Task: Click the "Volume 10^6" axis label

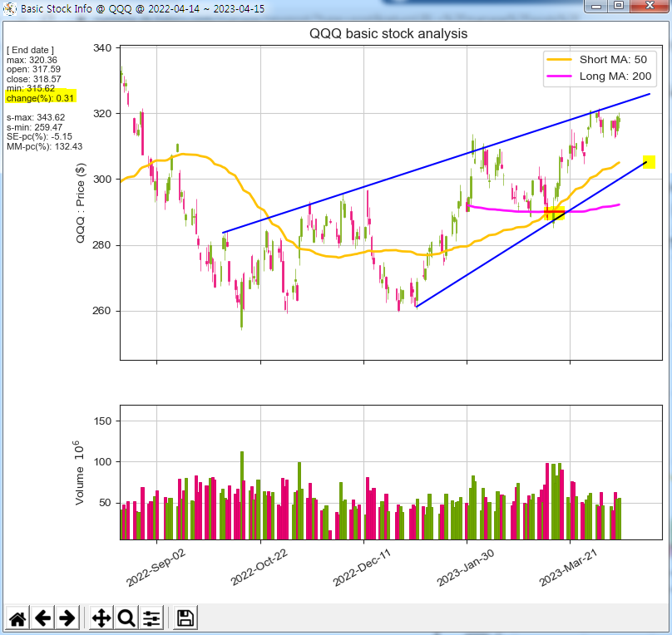Action: point(79,472)
